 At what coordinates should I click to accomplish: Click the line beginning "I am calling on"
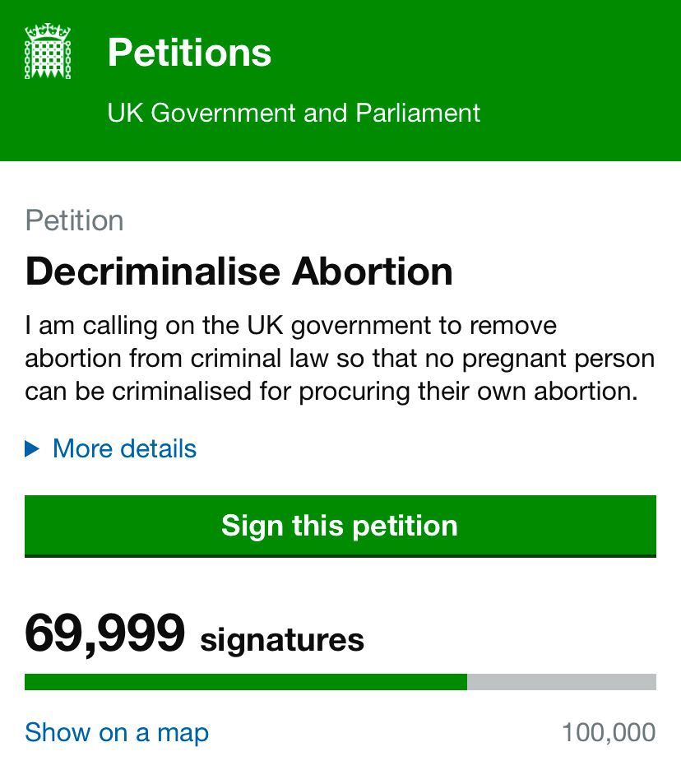290,326
